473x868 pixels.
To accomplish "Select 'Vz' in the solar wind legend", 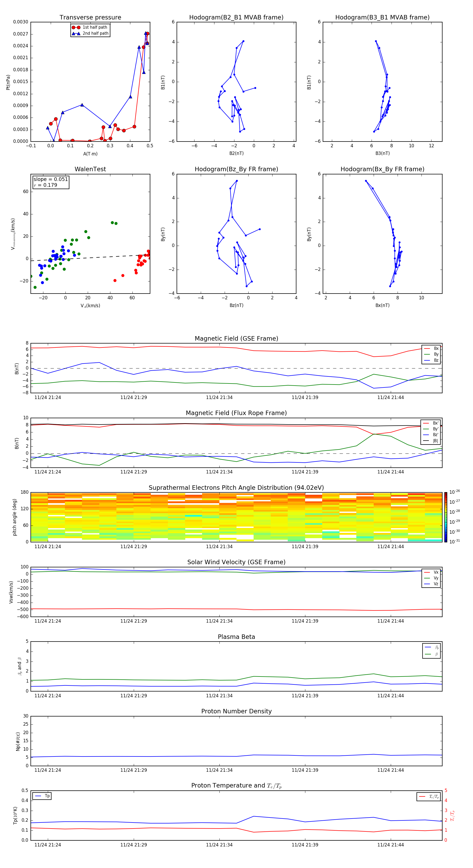I will pos(431,584).
